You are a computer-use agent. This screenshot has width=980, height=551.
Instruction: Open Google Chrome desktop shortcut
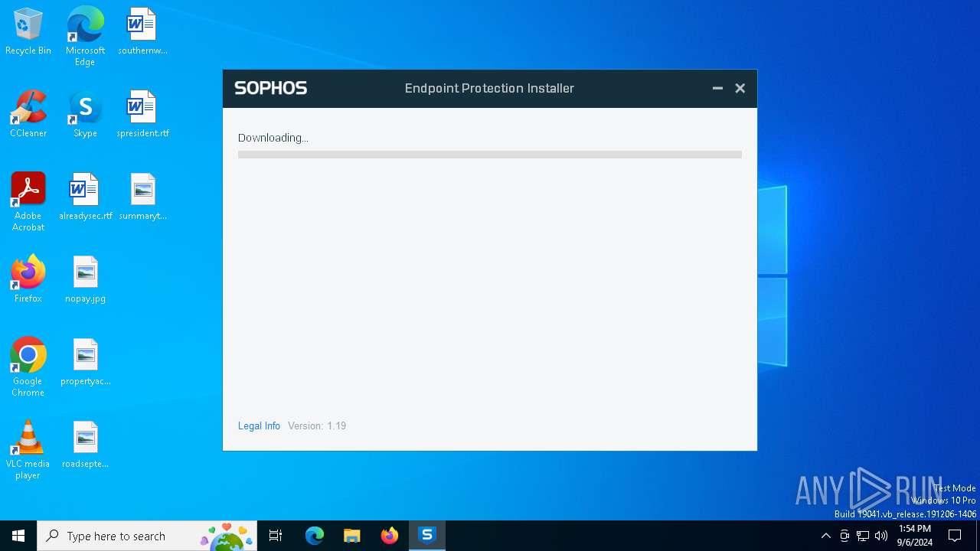coord(28,367)
